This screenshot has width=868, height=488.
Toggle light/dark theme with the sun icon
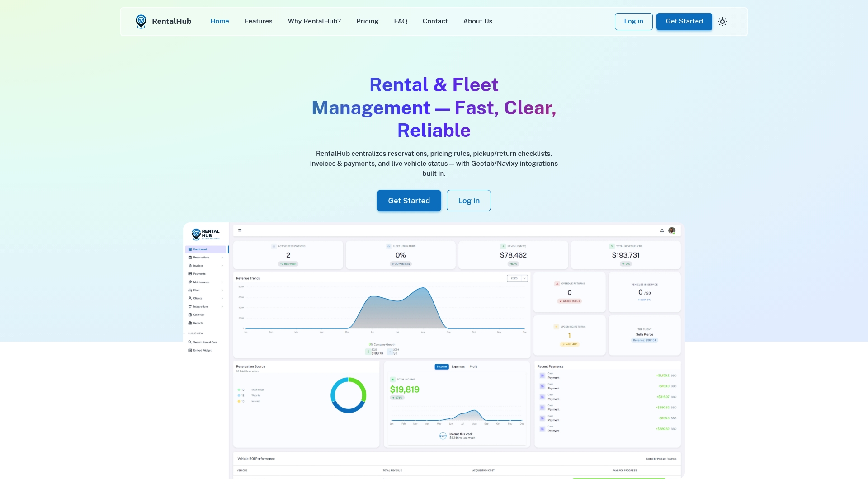point(722,21)
